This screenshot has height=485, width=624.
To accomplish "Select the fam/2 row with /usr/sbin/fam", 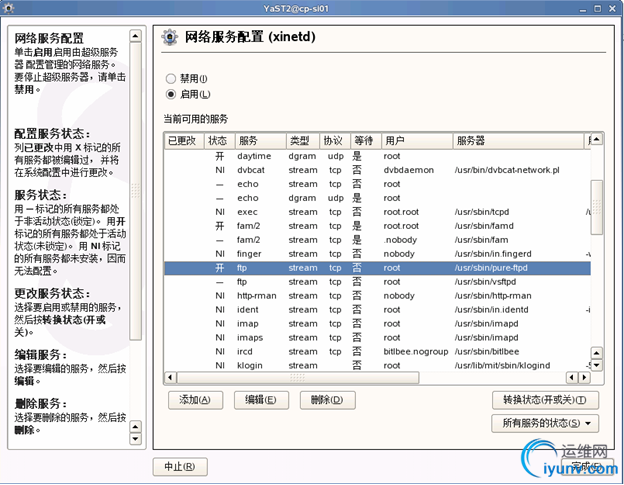I will pyautogui.click(x=377, y=240).
